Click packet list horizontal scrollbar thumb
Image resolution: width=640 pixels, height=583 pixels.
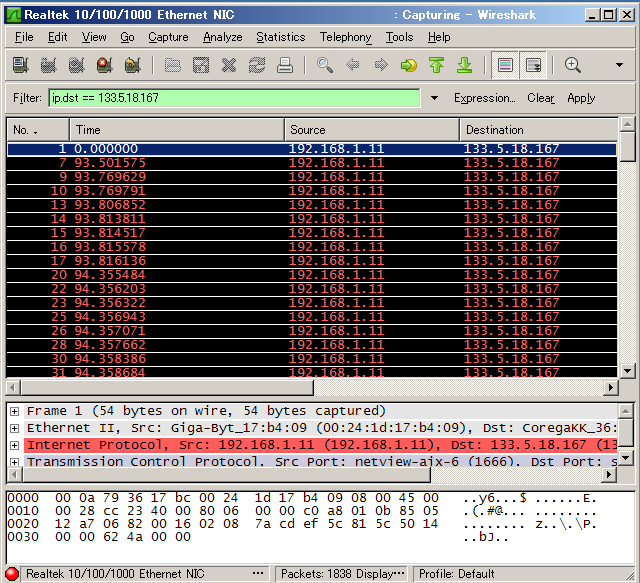167,387
